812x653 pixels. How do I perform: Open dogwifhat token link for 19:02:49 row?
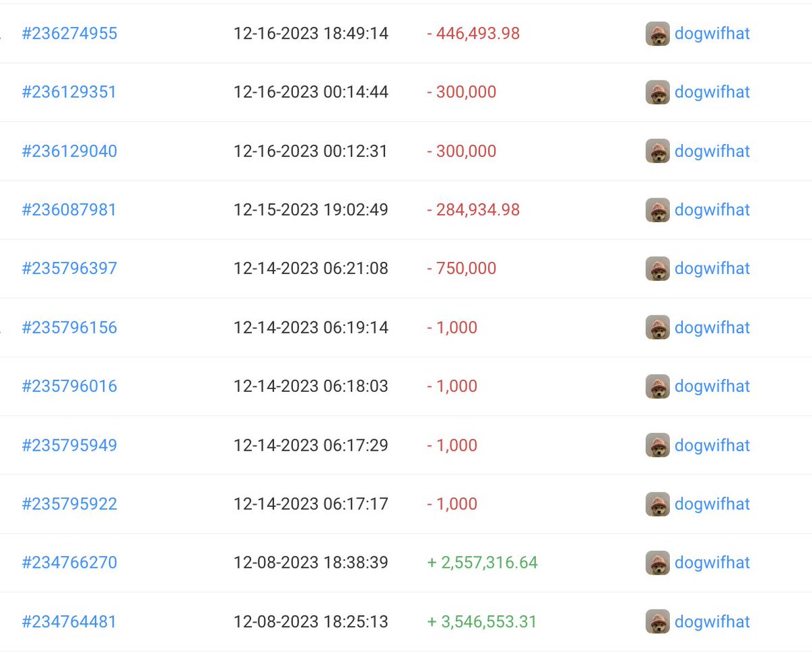(x=713, y=210)
